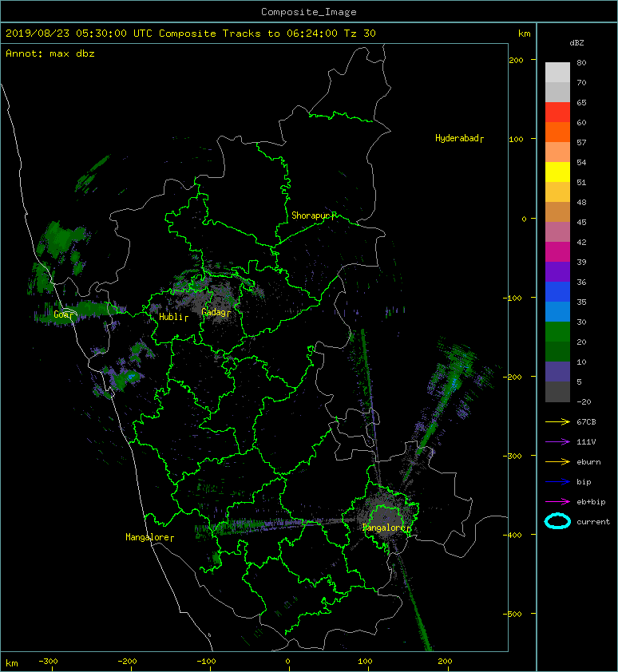
Task: Select the Shorapur city label
Action: coord(314,215)
